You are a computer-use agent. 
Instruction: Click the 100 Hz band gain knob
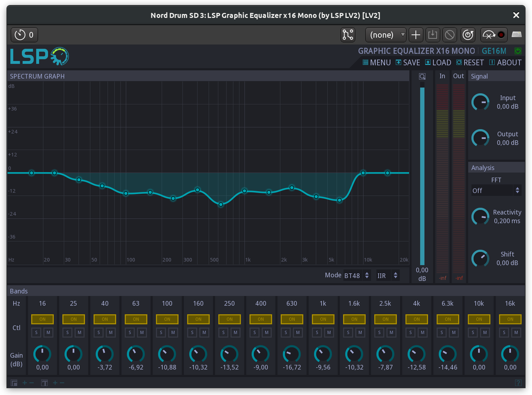167,354
